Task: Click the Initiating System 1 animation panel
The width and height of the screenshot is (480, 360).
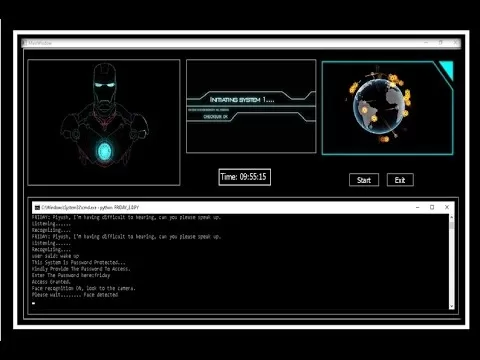Action: (251, 106)
